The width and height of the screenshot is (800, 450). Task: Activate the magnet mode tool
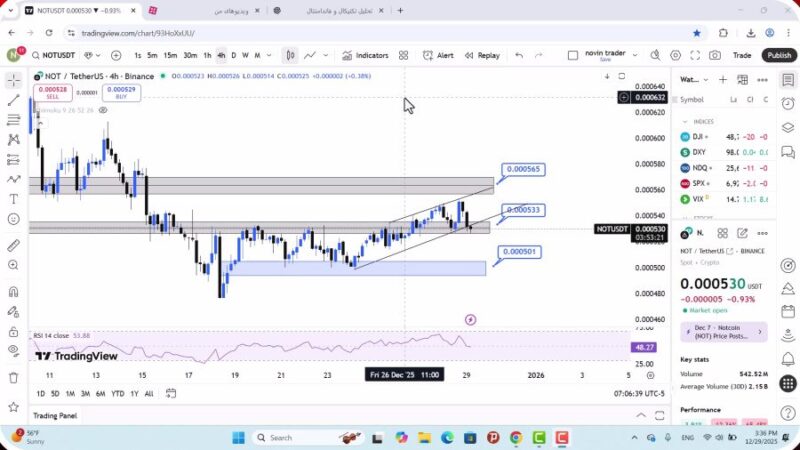click(13, 292)
